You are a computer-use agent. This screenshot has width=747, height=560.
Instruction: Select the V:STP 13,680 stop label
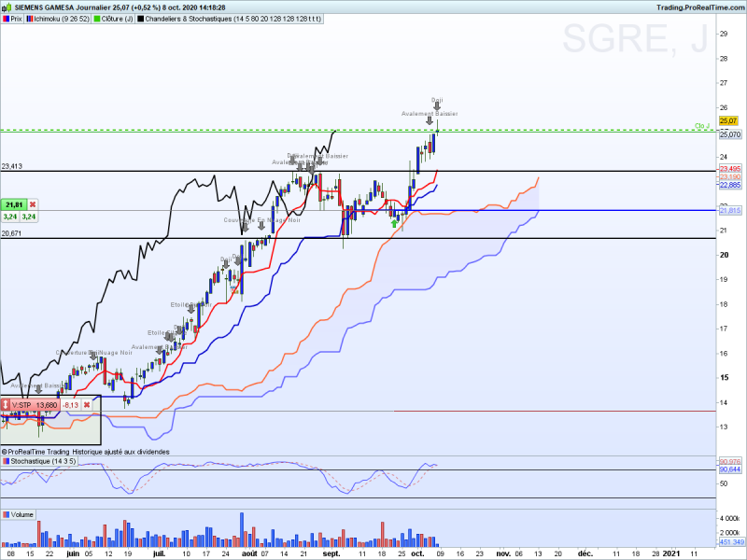pyautogui.click(x=35, y=405)
